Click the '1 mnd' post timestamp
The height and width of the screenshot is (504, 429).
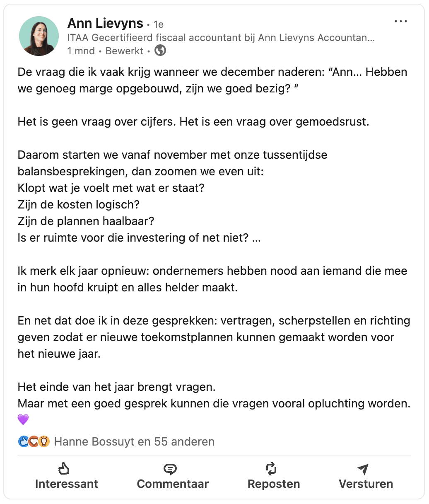81,51
